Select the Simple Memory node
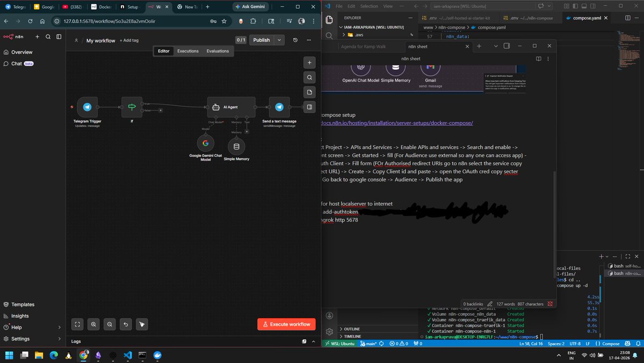The image size is (644, 363). (x=236, y=146)
